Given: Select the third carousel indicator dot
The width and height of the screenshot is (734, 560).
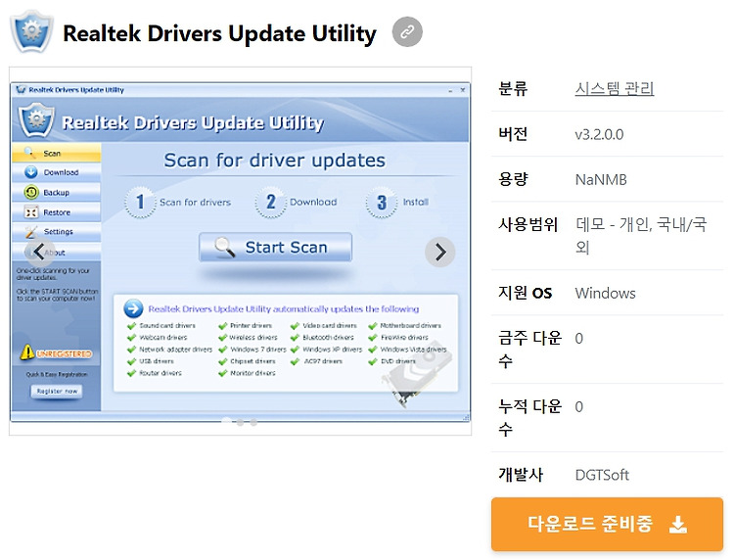Looking at the screenshot, I should (x=253, y=422).
